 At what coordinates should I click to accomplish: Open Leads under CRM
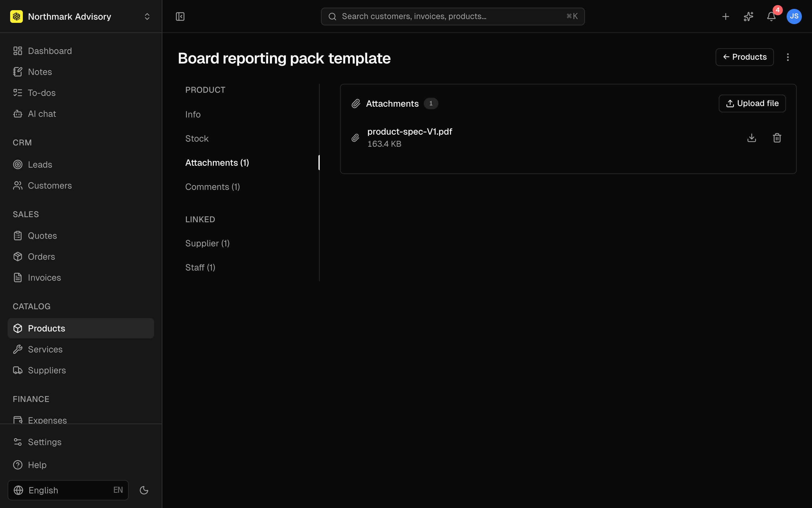coord(81,165)
